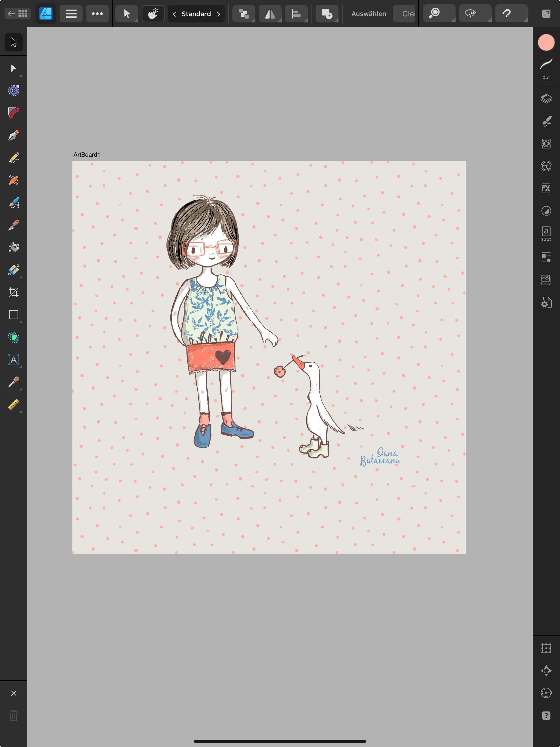
Task: Select the Knife tool
Action: [13, 225]
